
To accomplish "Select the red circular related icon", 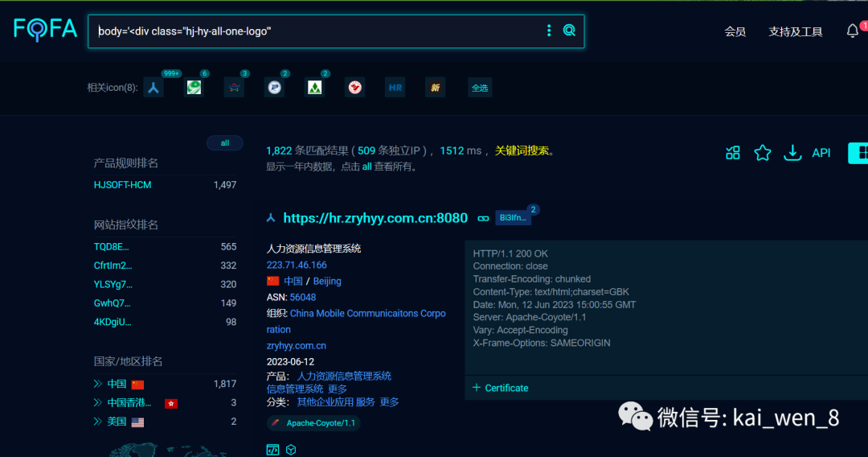I will [x=355, y=88].
